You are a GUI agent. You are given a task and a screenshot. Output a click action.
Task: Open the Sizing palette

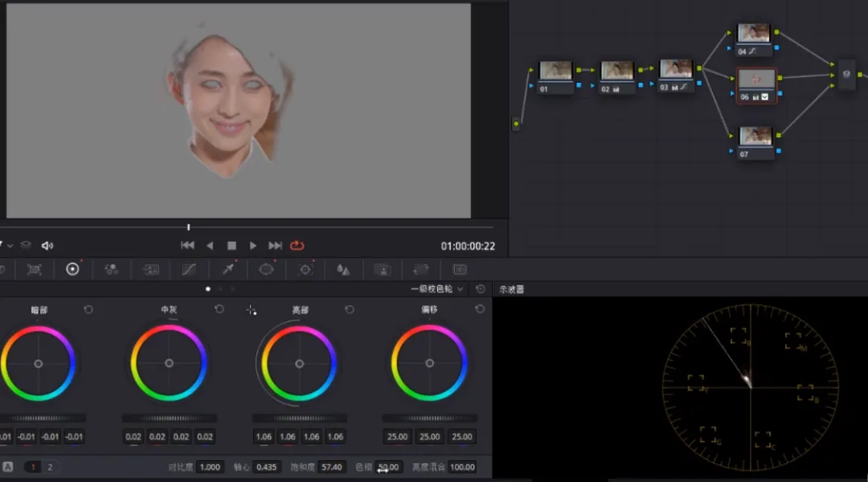(420, 269)
